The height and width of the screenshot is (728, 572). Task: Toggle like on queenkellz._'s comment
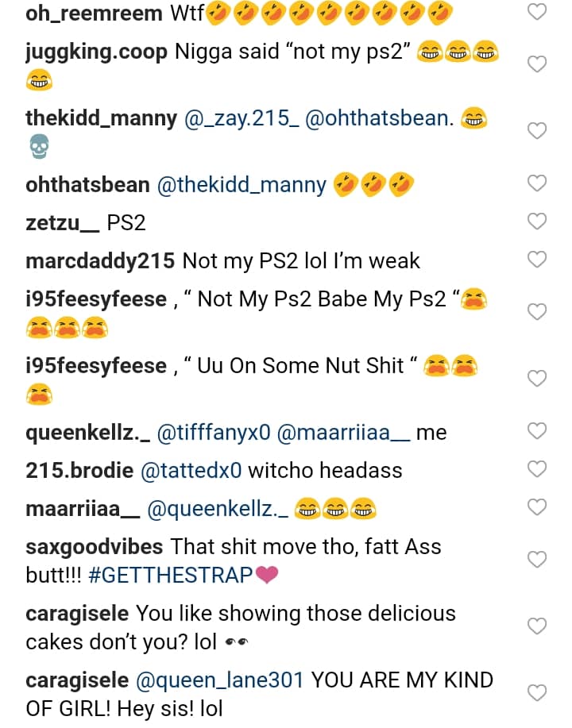[538, 431]
